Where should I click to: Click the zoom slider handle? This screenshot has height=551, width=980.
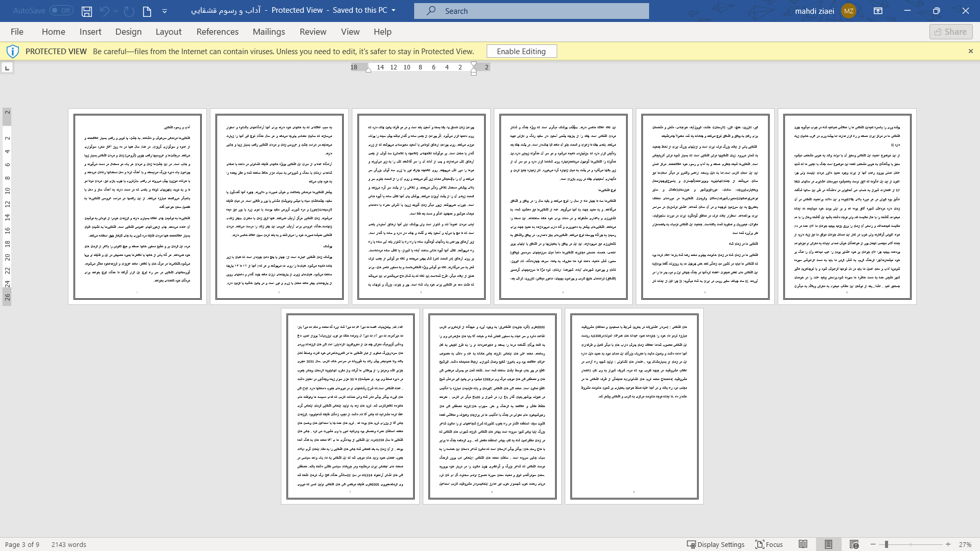click(887, 544)
